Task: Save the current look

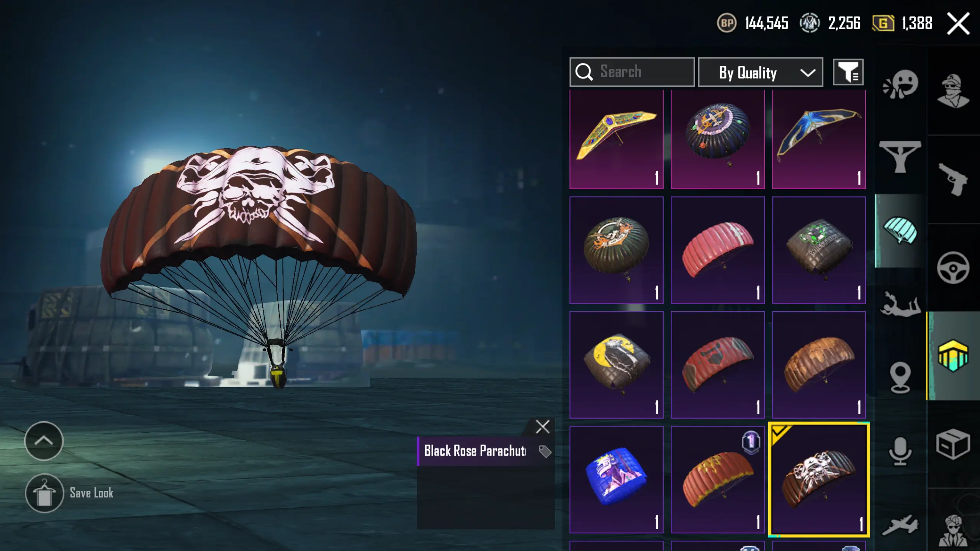Action: 69,493
